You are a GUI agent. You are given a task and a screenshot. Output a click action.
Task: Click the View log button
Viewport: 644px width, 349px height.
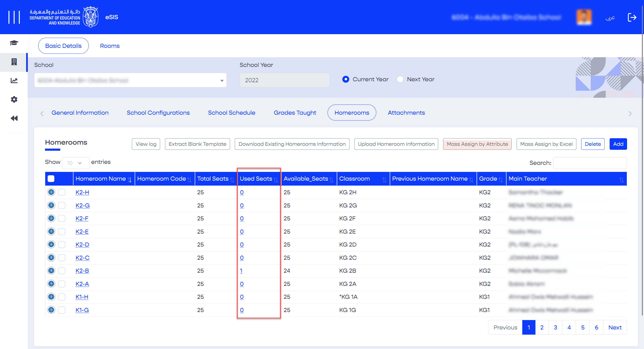coord(146,144)
